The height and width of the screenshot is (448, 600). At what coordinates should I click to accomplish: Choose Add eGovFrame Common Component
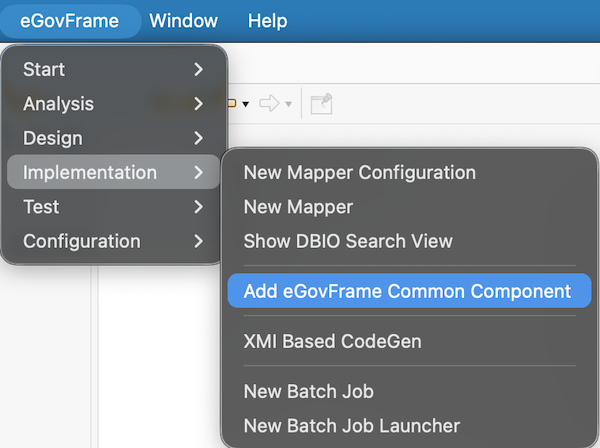pos(407,291)
